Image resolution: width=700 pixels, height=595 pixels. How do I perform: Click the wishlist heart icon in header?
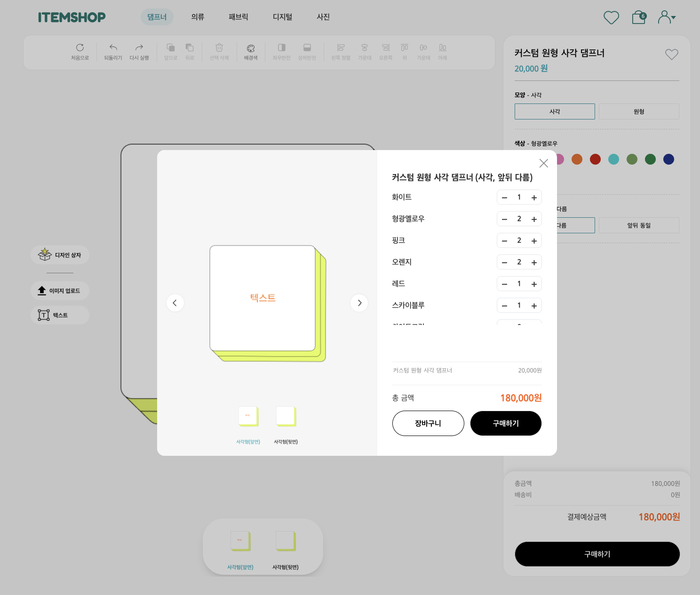click(611, 17)
